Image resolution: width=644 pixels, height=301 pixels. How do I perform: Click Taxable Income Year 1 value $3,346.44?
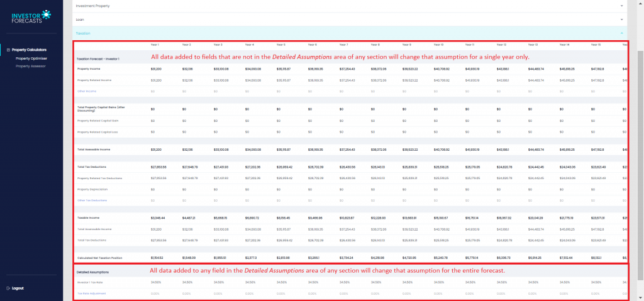[x=158, y=217]
